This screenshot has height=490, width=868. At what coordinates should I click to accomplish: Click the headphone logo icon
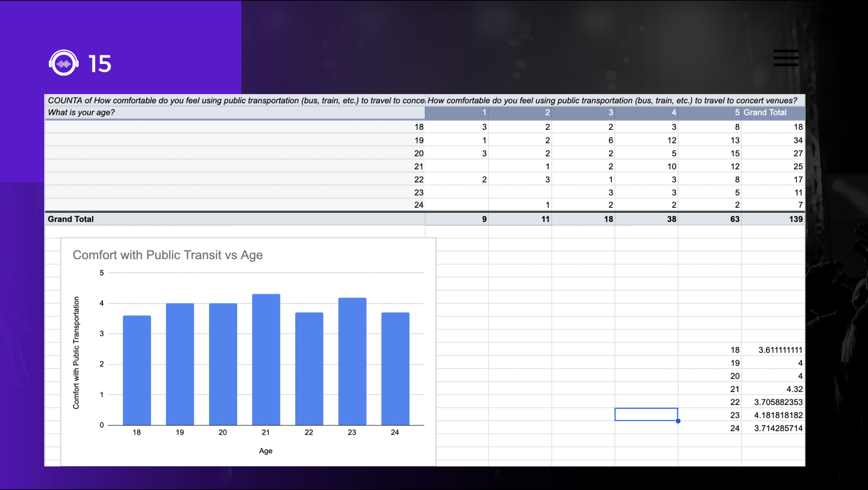point(64,63)
